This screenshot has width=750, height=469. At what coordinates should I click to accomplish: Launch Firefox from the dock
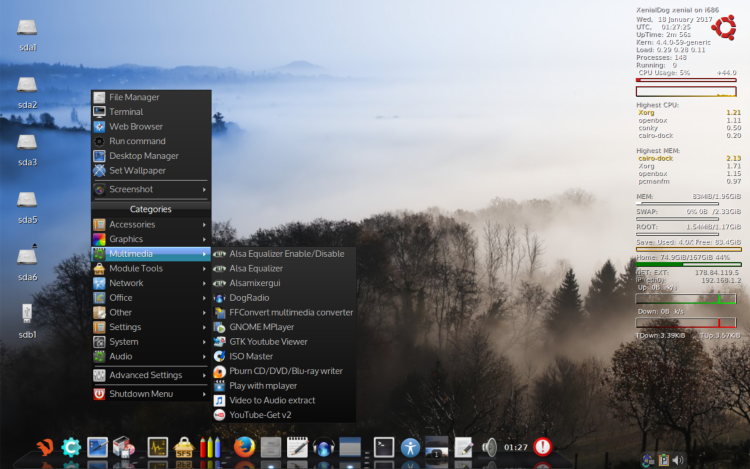[244, 447]
